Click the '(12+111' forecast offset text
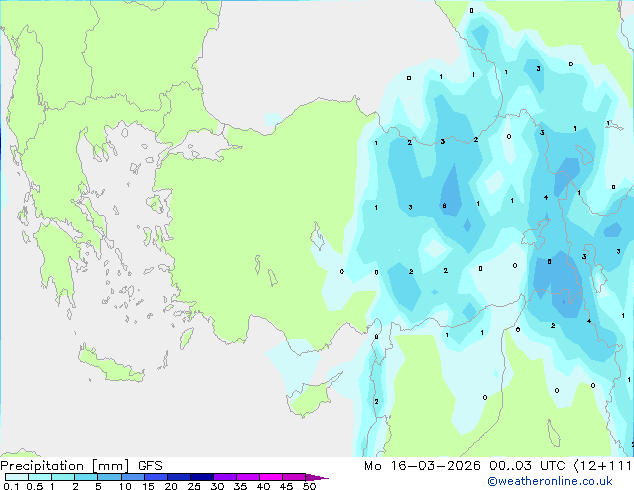 [602, 466]
